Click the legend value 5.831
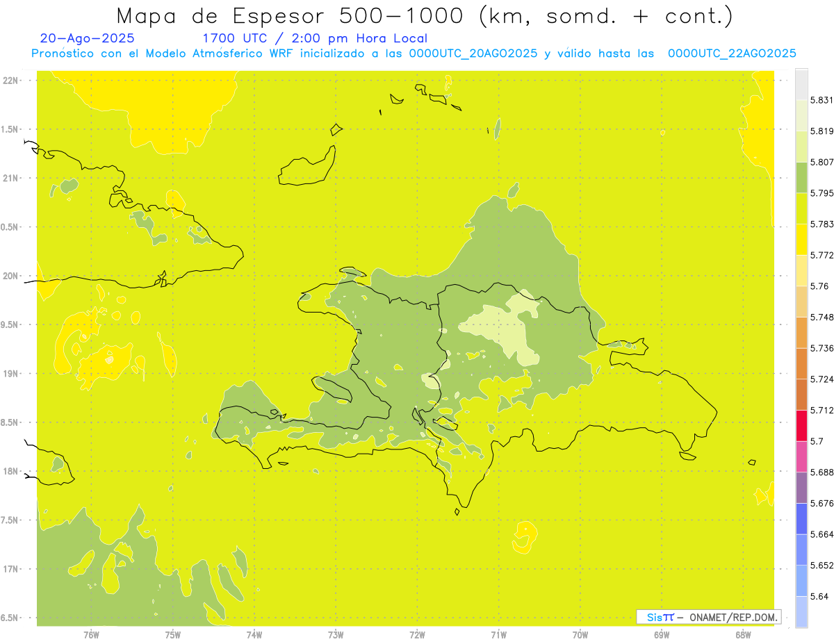This screenshot has width=834, height=644. [821, 100]
